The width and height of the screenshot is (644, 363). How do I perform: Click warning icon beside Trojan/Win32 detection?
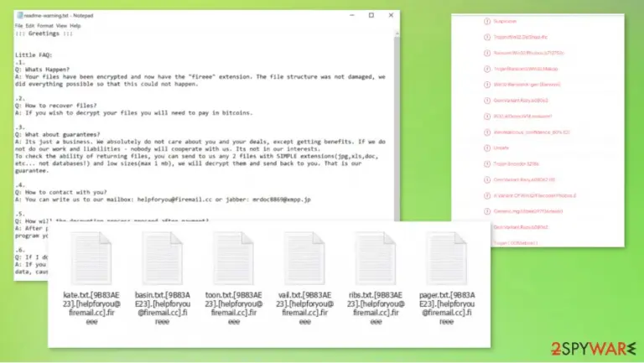coord(487,38)
